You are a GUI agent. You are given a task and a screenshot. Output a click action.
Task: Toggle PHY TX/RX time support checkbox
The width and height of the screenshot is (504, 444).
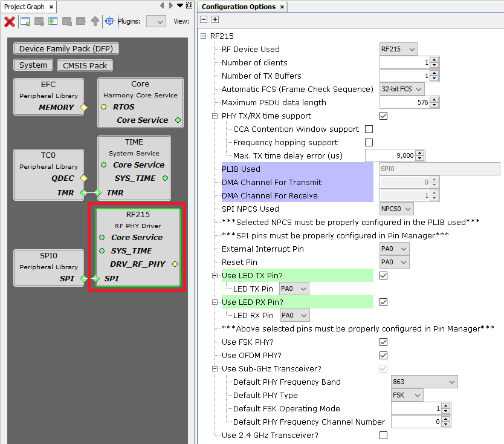383,116
